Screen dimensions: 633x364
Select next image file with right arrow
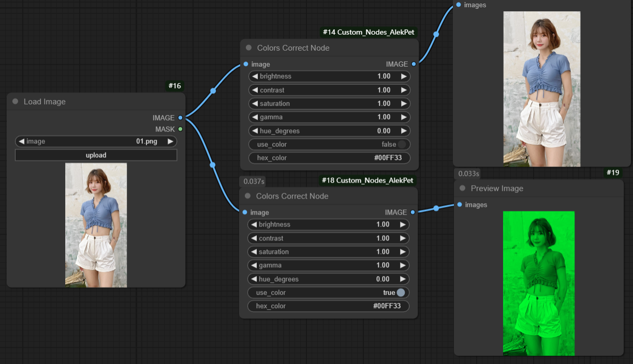click(x=170, y=142)
